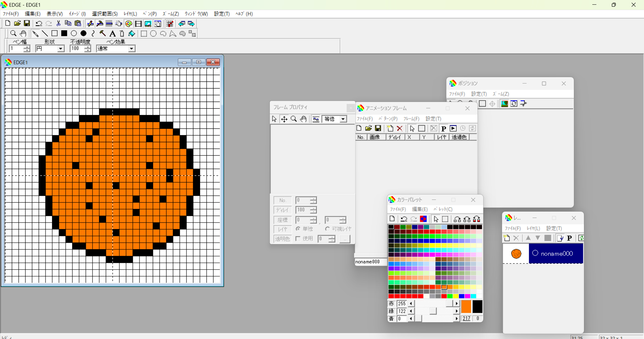Viewport: 644px width, 339px height.
Task: Select the orange foreground color swatch
Action: point(466,307)
